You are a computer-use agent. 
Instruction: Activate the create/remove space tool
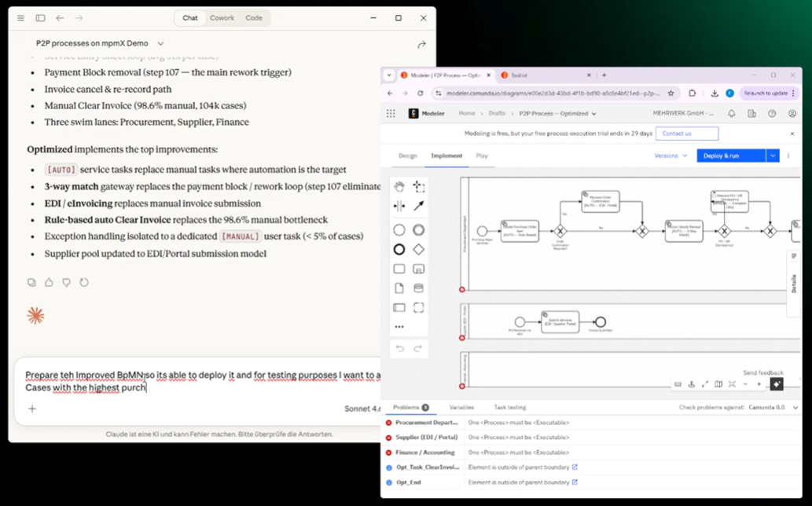click(x=399, y=206)
